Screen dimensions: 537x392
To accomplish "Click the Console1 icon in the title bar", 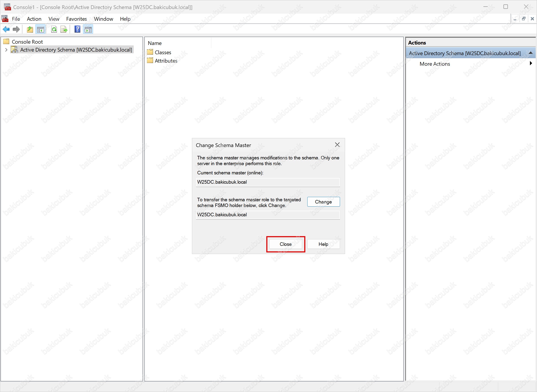I will click(7, 7).
